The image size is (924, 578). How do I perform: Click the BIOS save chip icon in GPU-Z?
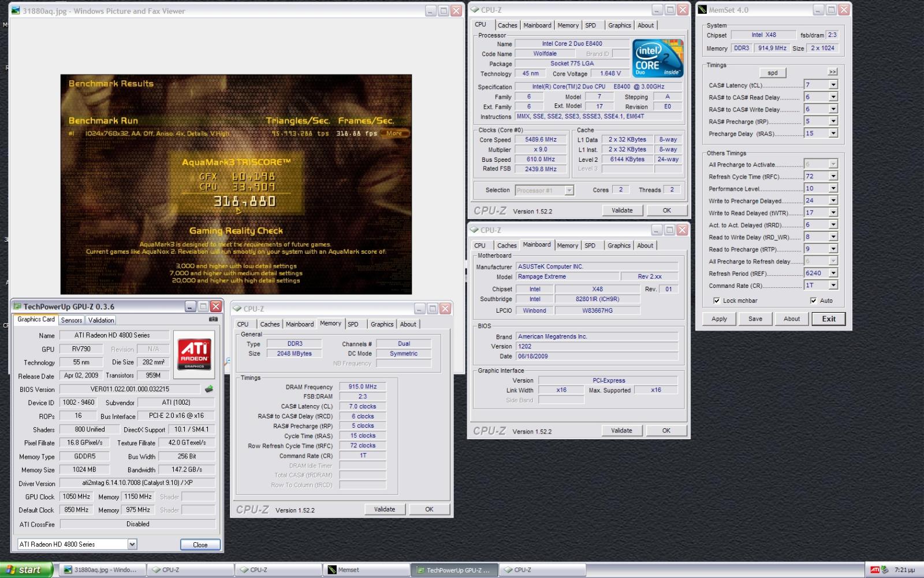pyautogui.click(x=208, y=389)
